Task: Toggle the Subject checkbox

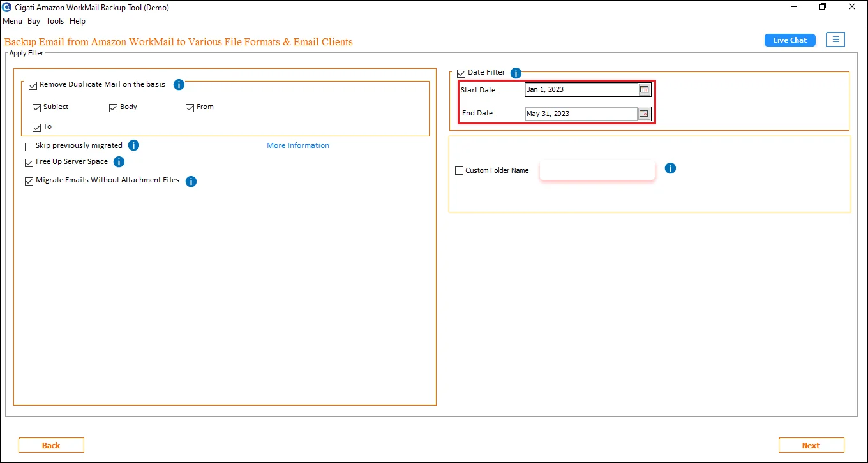Action: click(x=36, y=108)
